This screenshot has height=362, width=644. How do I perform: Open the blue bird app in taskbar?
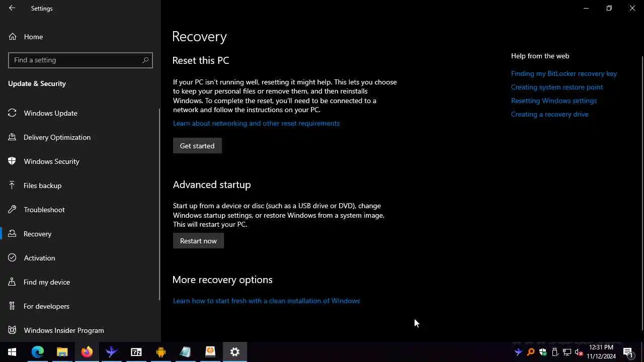pyautogui.click(x=111, y=352)
